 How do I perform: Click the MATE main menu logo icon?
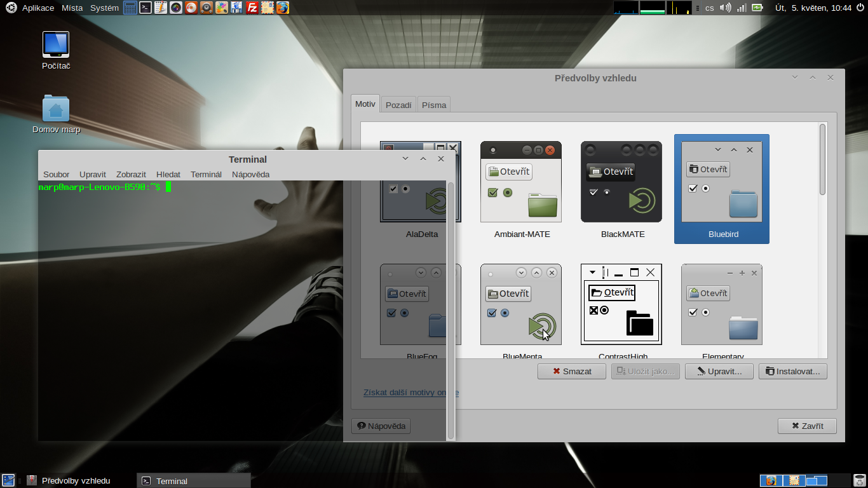pyautogui.click(x=11, y=8)
